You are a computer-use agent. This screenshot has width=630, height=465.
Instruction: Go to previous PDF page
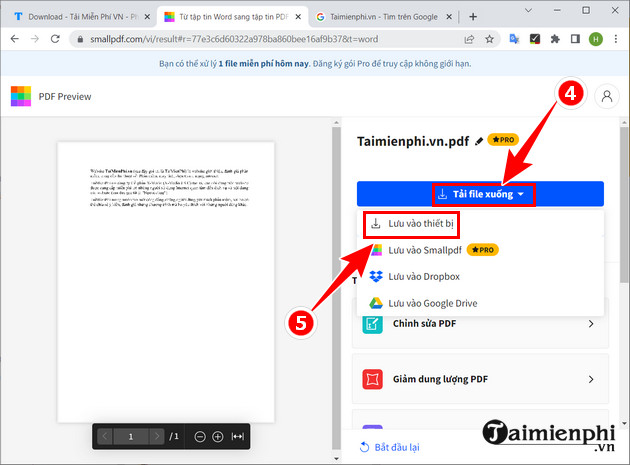[105, 436]
